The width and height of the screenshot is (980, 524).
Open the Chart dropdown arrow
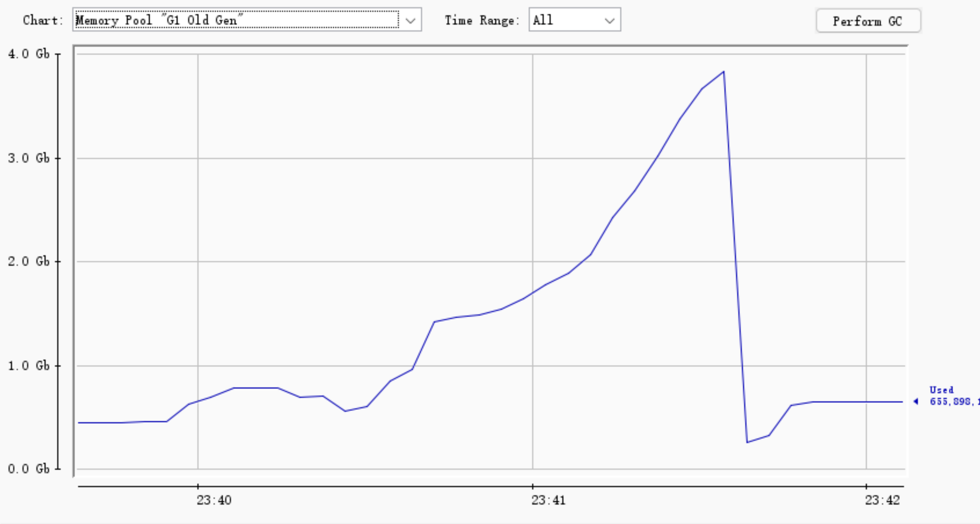pos(410,20)
